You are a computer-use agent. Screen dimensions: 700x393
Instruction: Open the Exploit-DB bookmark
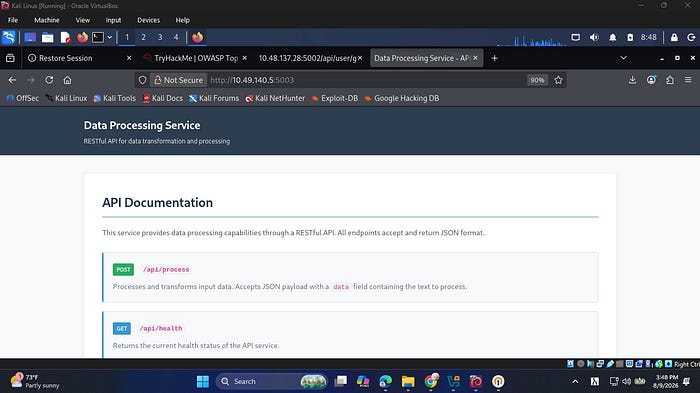335,98
